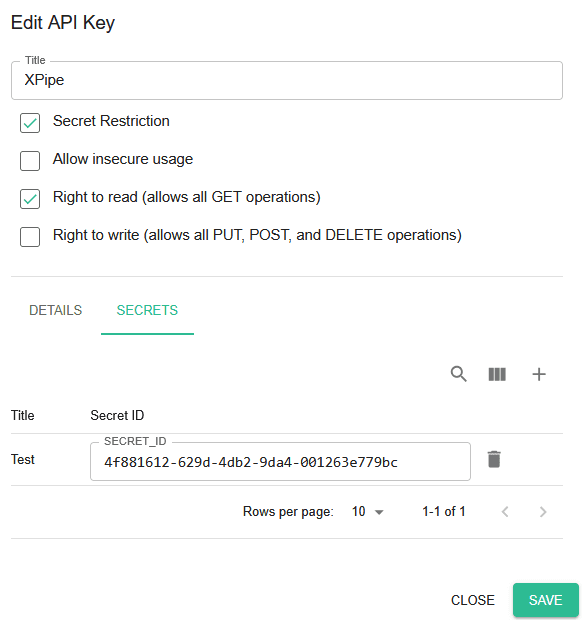Expand the Rows per page dropdown
This screenshot has height=620, width=582.
368,512
